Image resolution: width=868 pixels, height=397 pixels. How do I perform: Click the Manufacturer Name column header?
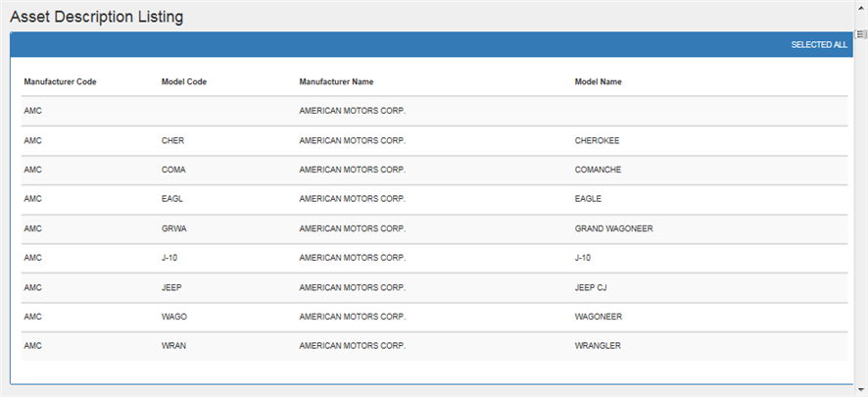[336, 82]
